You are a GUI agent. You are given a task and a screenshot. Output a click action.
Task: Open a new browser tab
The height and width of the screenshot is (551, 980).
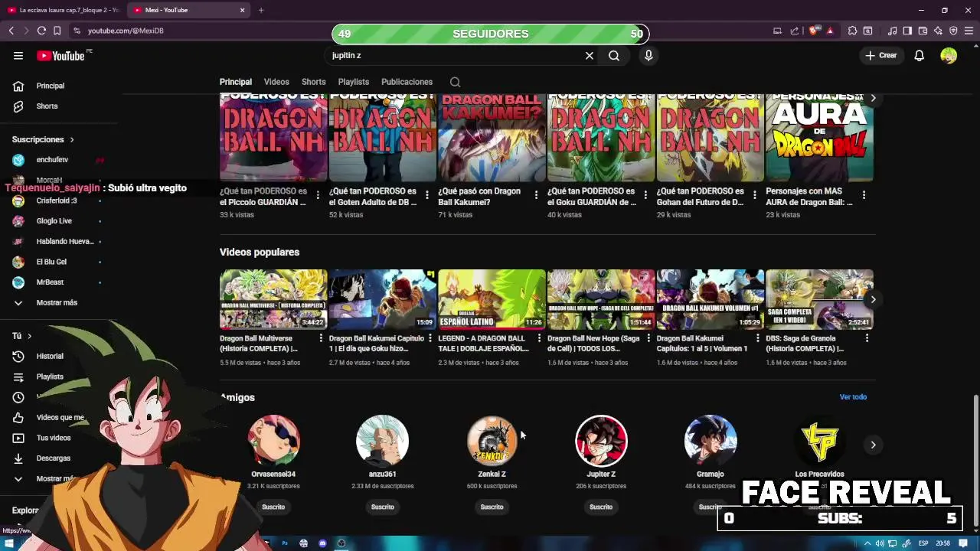click(261, 10)
